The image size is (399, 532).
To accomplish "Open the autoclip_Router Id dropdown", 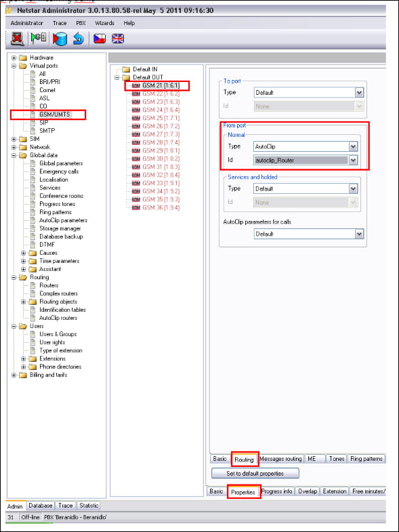I will pos(353,160).
